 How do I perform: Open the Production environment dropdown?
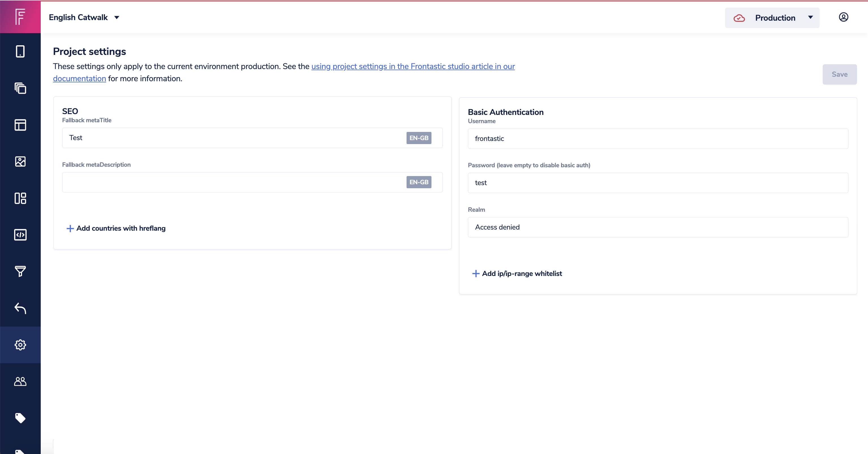[772, 18]
